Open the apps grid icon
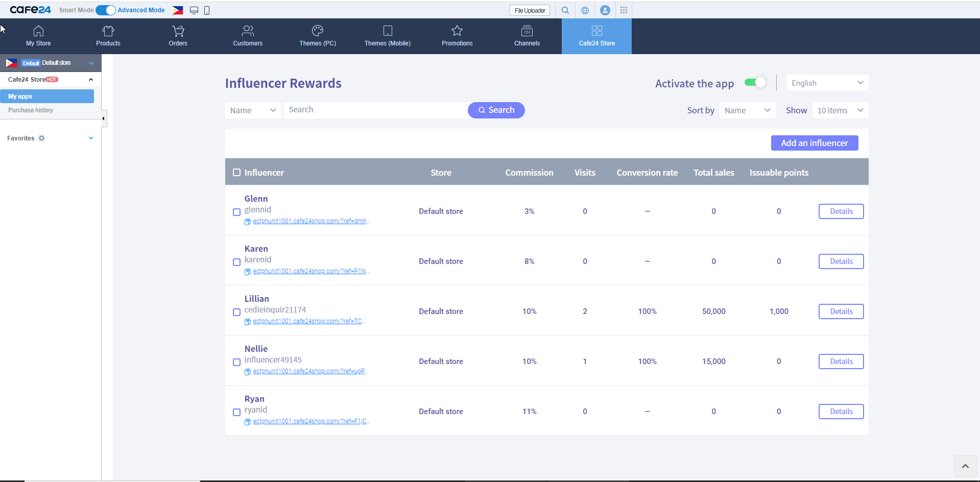Image resolution: width=980 pixels, height=482 pixels. click(x=624, y=10)
